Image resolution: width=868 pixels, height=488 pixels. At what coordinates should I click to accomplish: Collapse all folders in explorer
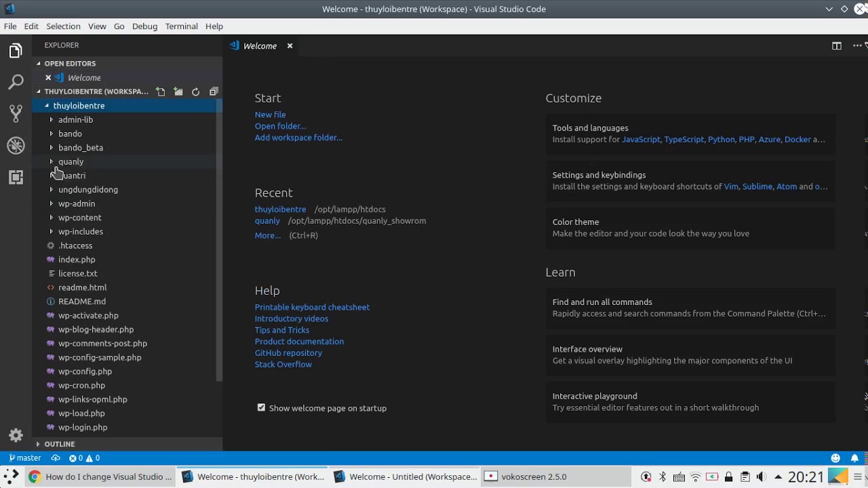click(x=214, y=91)
